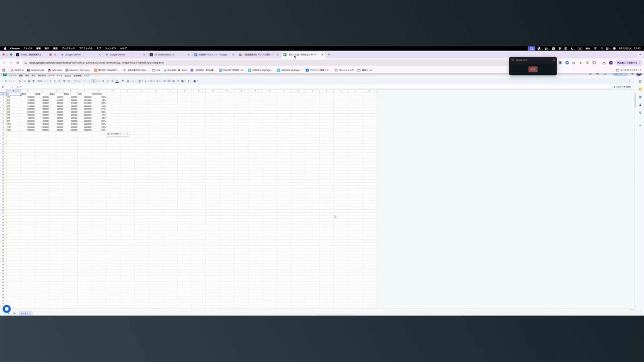
Task: Open the zoom 100% dropdown
Action: coord(41,81)
